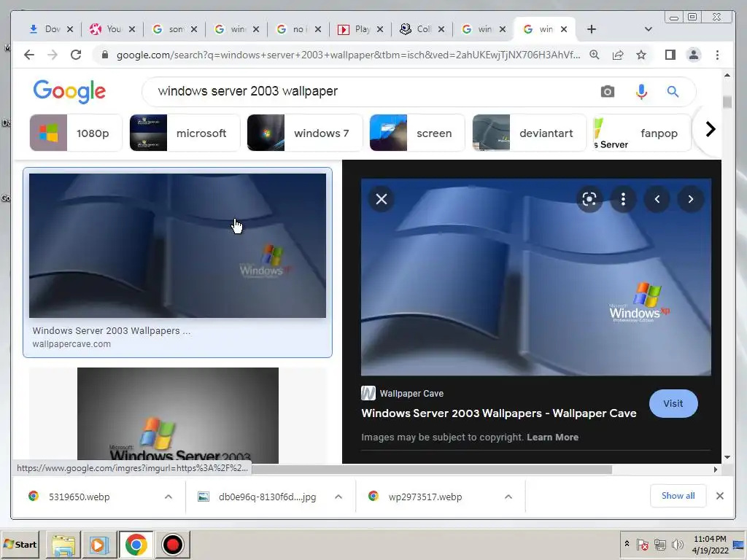Open File Explorer from taskbar
Image resolution: width=747 pixels, height=560 pixels.
[x=63, y=544]
